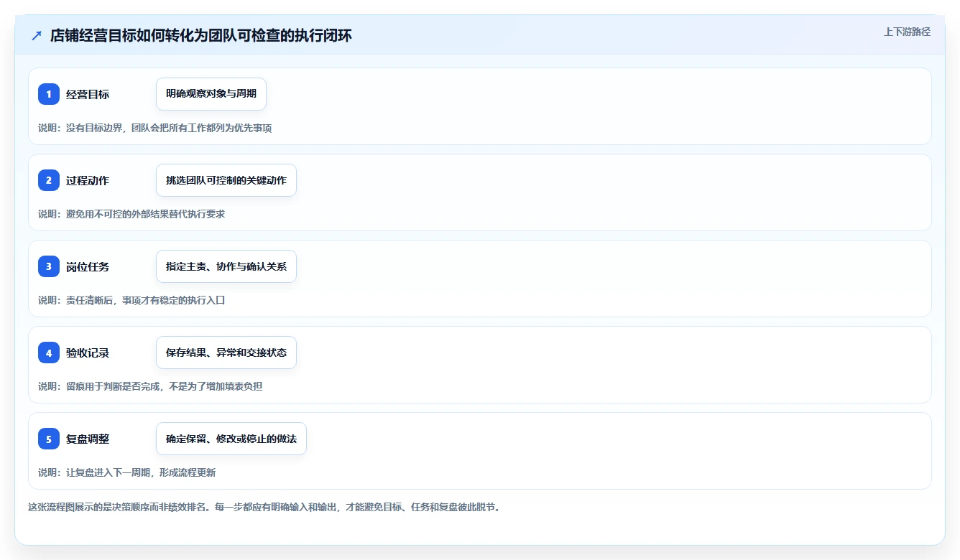Image resolution: width=960 pixels, height=560 pixels.
Task: Click the step 1 number badge
Action: [x=49, y=94]
